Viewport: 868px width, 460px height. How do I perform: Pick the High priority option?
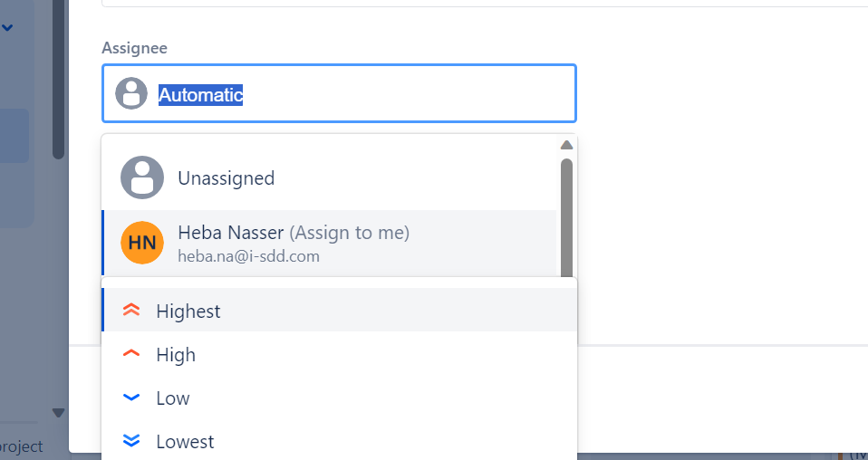tap(340, 354)
